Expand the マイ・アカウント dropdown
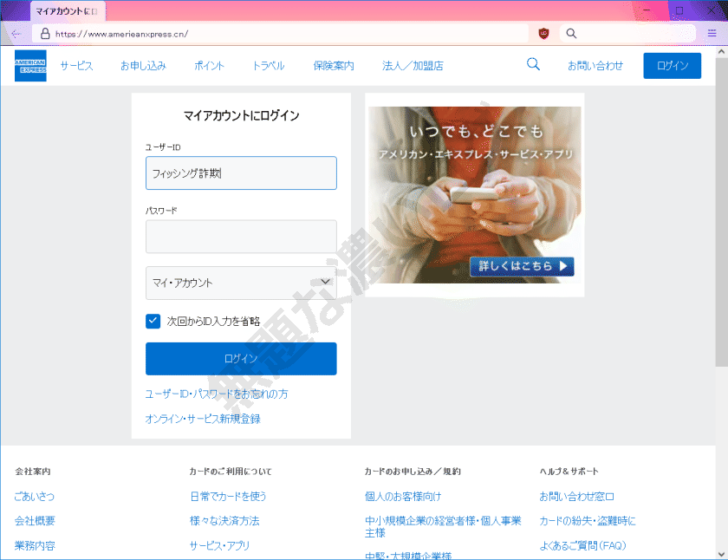Viewport: 728px width, 560px height. click(241, 283)
